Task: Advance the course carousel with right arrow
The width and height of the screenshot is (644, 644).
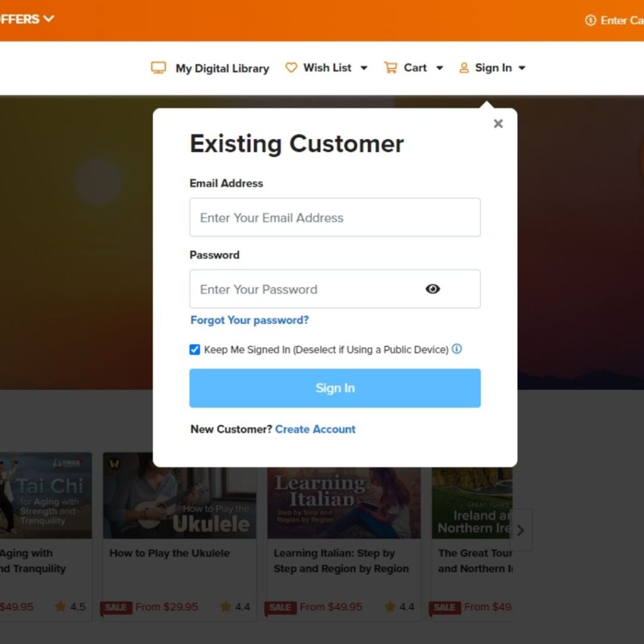Action: click(521, 530)
